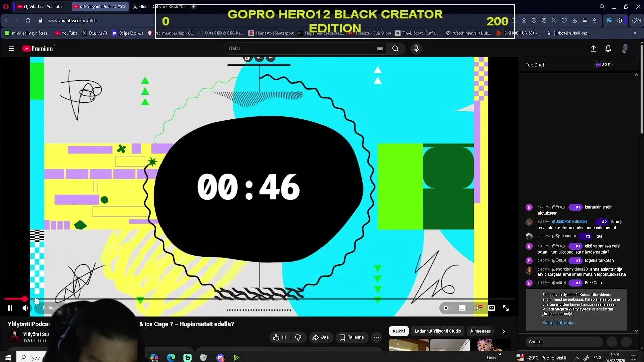644x362 pixels.
Task: Open the more actions ellipsis below the video
Action: 376,337
